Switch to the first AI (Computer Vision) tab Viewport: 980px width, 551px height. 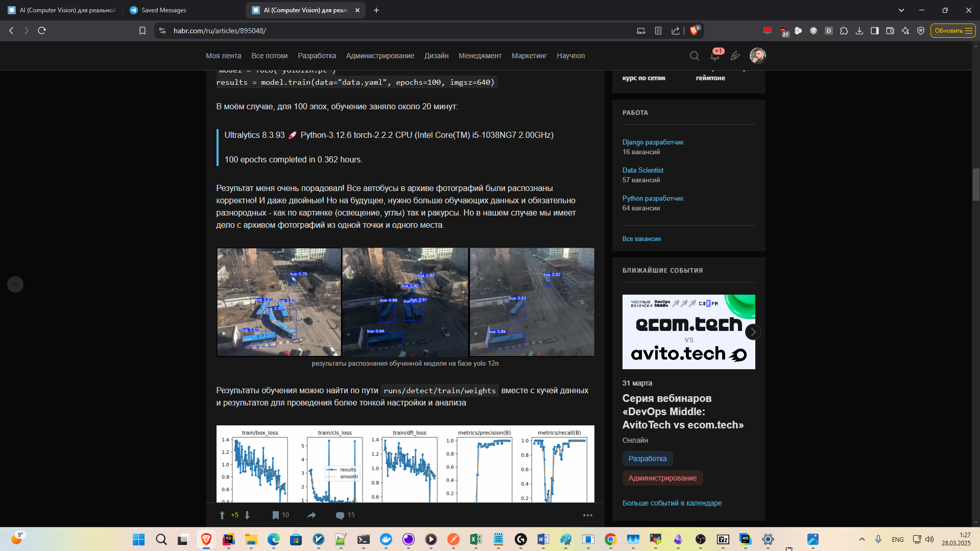point(62,10)
